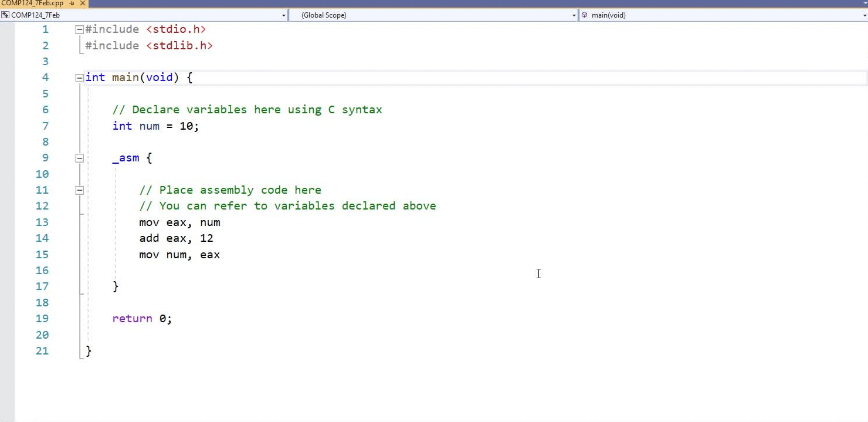This screenshot has height=422, width=868.
Task: Click line number 13 in the margin
Action: coord(42,222)
